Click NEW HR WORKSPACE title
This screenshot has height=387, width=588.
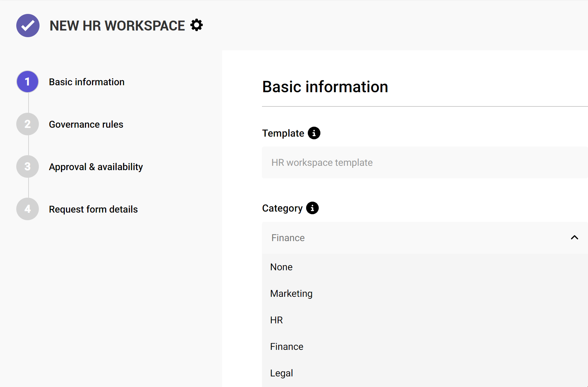coord(117,26)
